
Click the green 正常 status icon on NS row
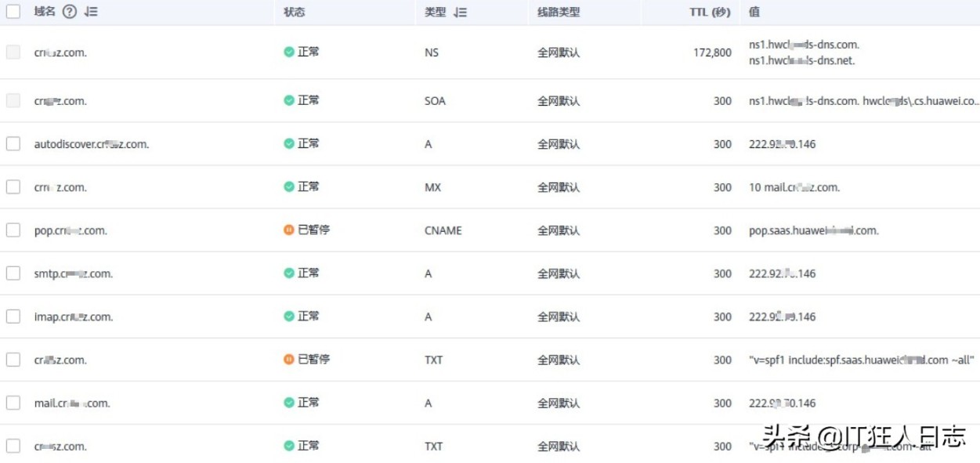pos(289,52)
